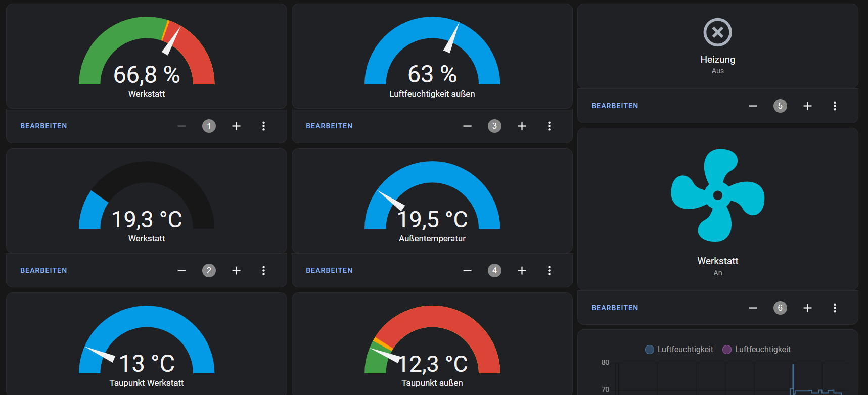Move card 1 position up with plus

click(x=236, y=126)
